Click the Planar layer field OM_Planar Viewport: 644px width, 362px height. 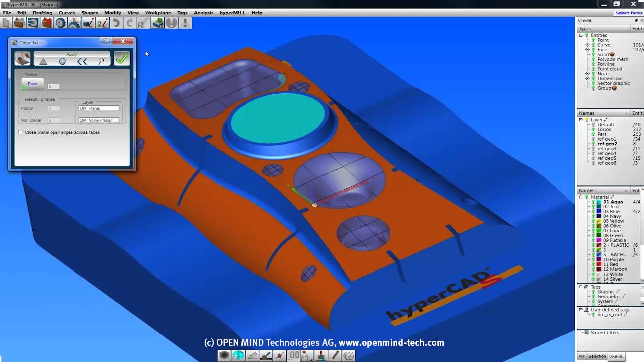[99, 108]
